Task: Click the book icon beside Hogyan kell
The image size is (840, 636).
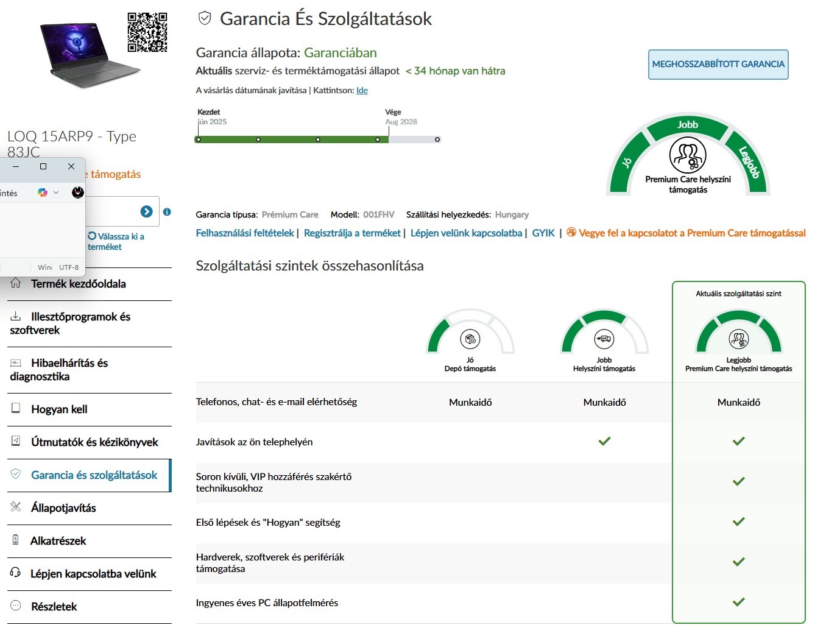Action: click(16, 408)
